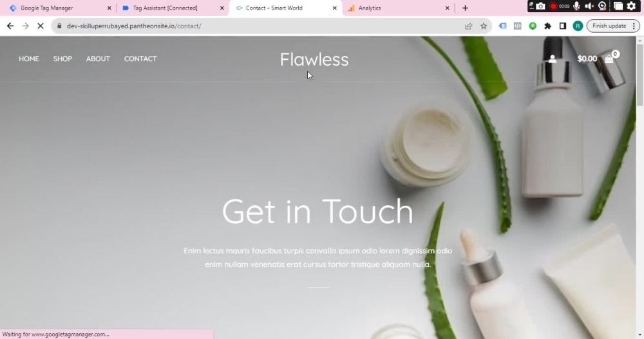Image resolution: width=644 pixels, height=339 pixels.
Task: Click the 'Enim lectus mauris' paragraph text
Action: tap(318, 257)
